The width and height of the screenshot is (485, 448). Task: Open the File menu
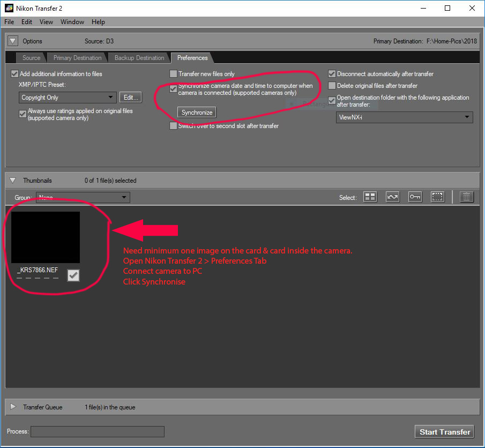tap(9, 21)
